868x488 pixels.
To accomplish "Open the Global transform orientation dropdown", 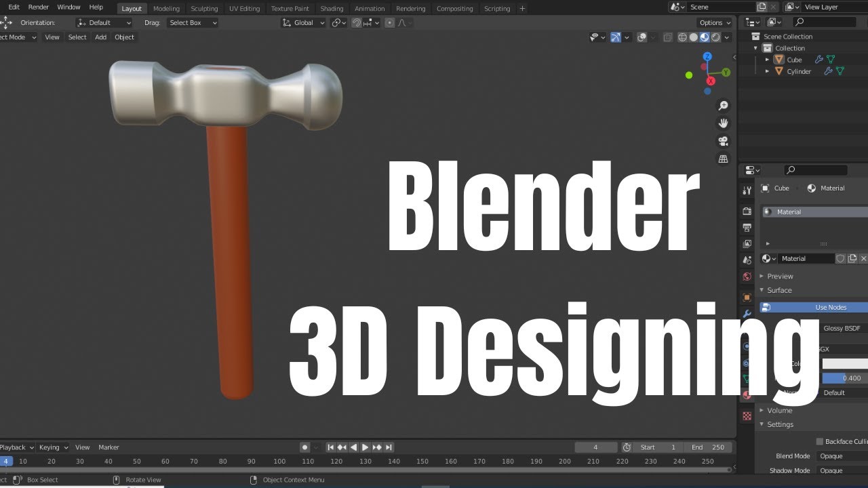I will tap(303, 22).
